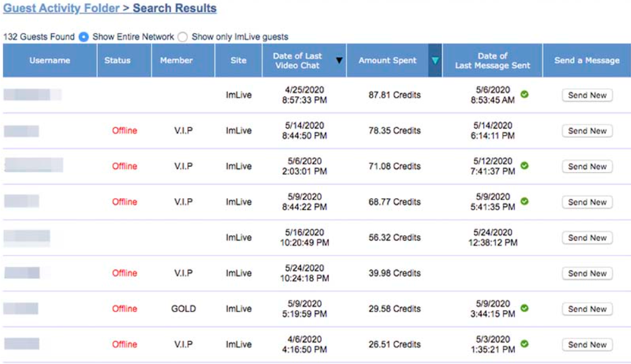The image size is (631, 364).
Task: Send New message to 39.98 Credits guest
Action: tap(587, 274)
